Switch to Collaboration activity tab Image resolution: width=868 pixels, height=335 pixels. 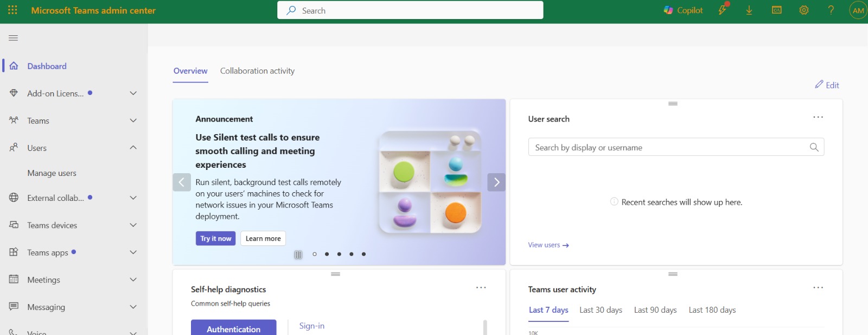click(x=257, y=71)
